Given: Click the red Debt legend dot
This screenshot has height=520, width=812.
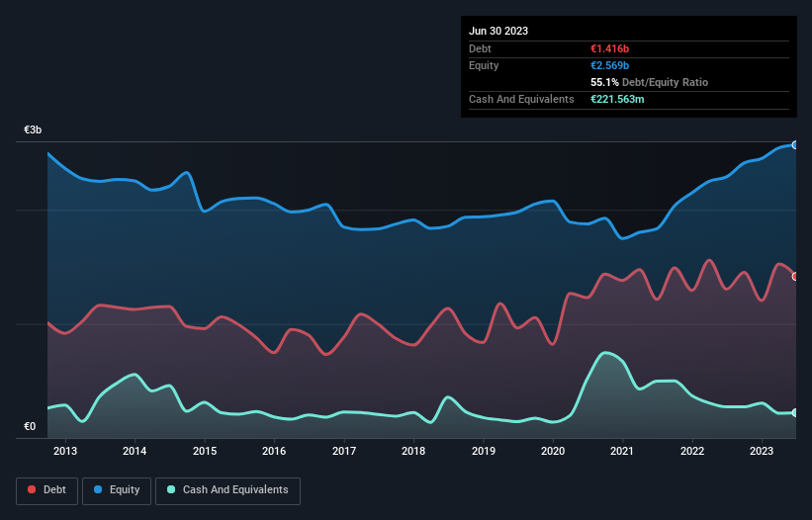Looking at the screenshot, I should pos(32,489).
